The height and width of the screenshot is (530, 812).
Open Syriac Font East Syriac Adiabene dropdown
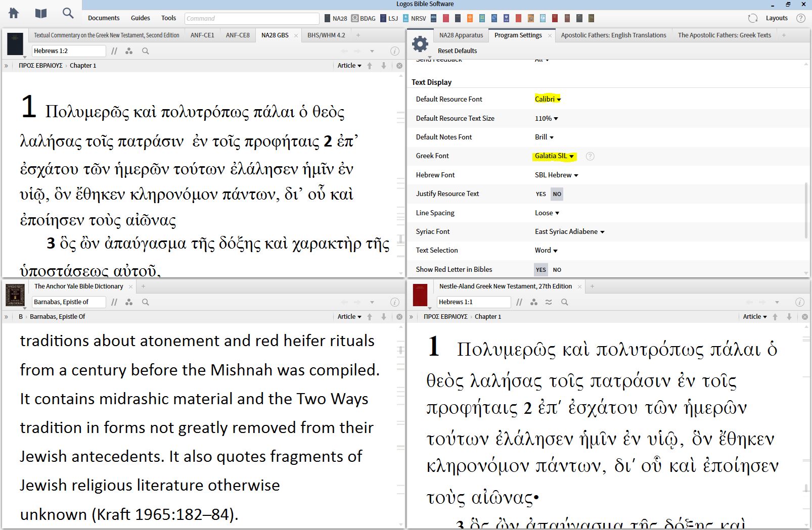[570, 231]
